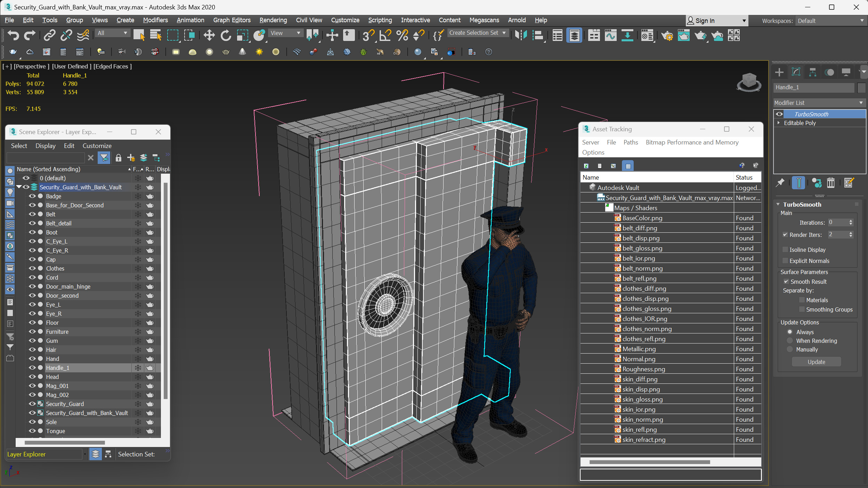Expand the Editable Poly modifier entry
Screen dimensions: 868x488
(x=780, y=123)
